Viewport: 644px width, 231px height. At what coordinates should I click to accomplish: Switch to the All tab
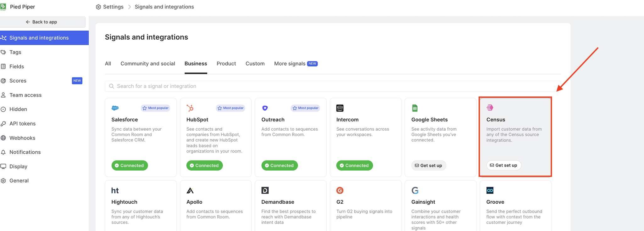(108, 64)
